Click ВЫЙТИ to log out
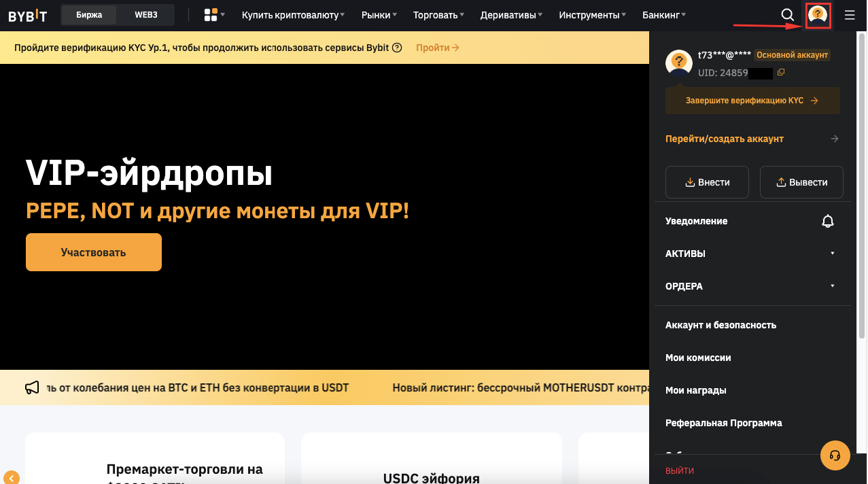This screenshot has height=484, width=868. pos(680,470)
